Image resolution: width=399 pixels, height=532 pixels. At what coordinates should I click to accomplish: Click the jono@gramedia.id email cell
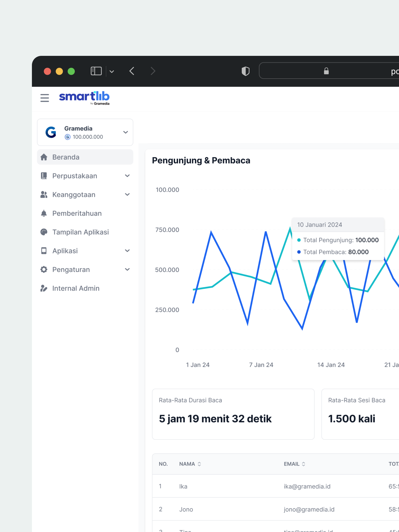[309, 510]
